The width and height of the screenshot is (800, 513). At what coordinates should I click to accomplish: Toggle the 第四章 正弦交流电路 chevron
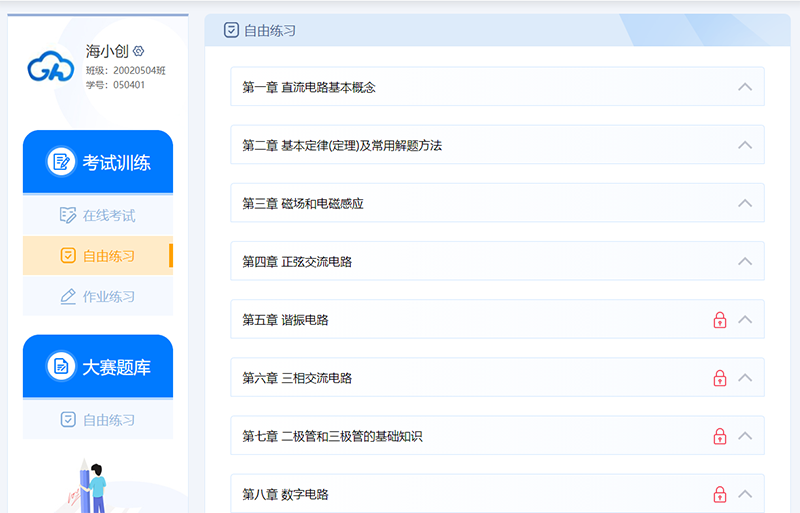(x=744, y=261)
